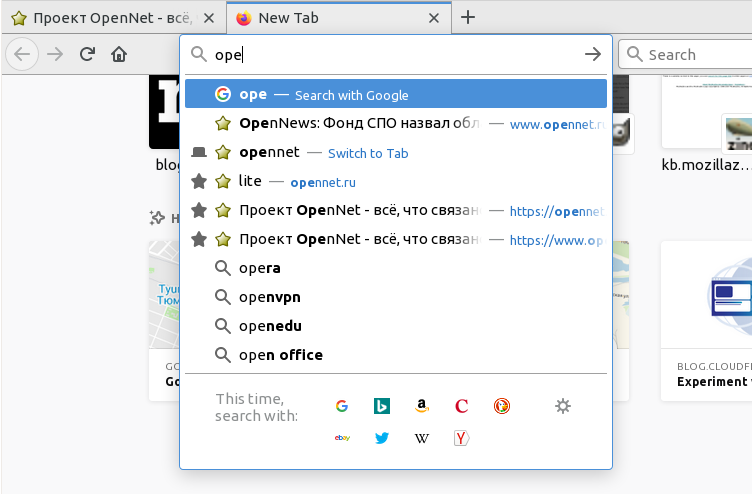Choose Amazon as one-off search engine
Screen dimensions: 752x494
(422, 406)
